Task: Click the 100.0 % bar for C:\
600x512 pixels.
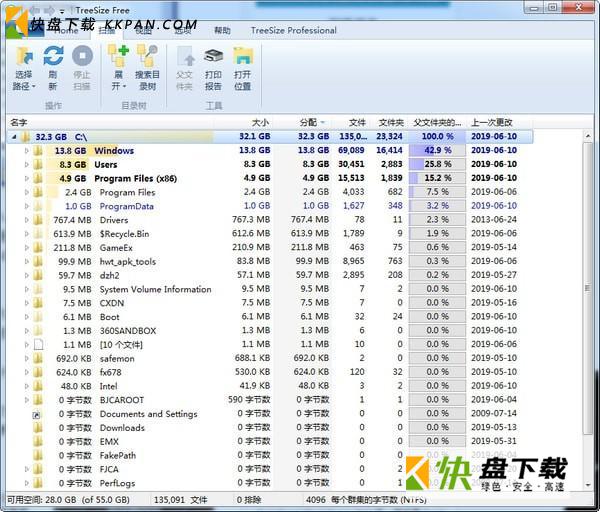Action: tap(437, 136)
